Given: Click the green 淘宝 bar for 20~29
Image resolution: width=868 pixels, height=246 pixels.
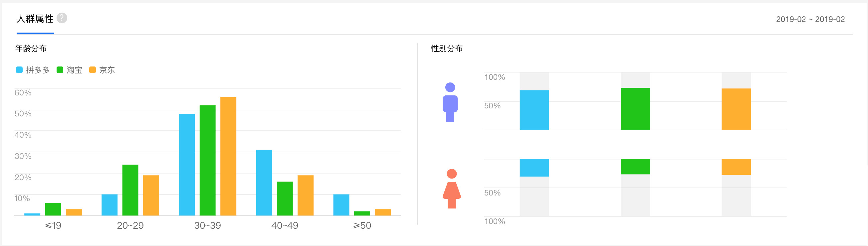Looking at the screenshot, I should point(130,190).
